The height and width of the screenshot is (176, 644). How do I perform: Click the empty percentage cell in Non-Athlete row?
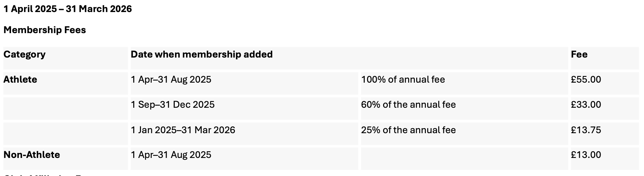coord(464,158)
